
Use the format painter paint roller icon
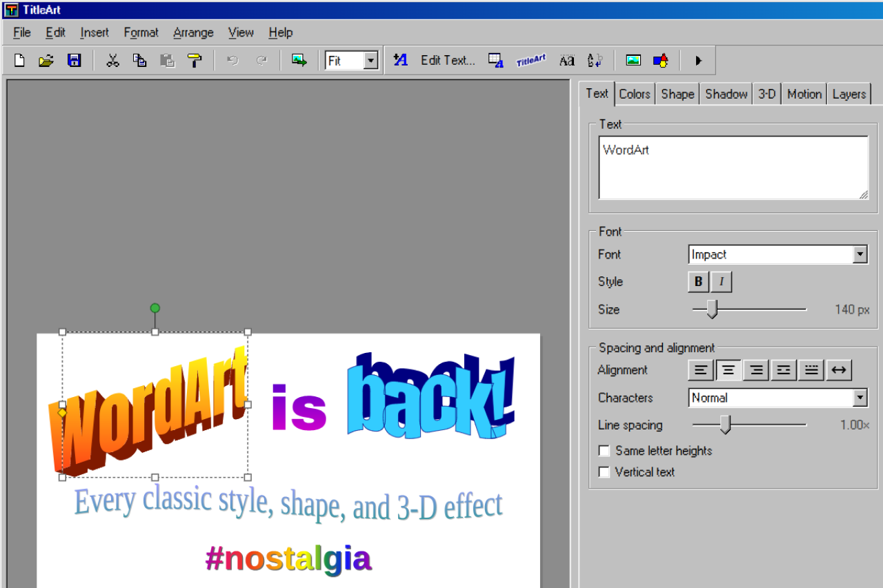tap(195, 61)
